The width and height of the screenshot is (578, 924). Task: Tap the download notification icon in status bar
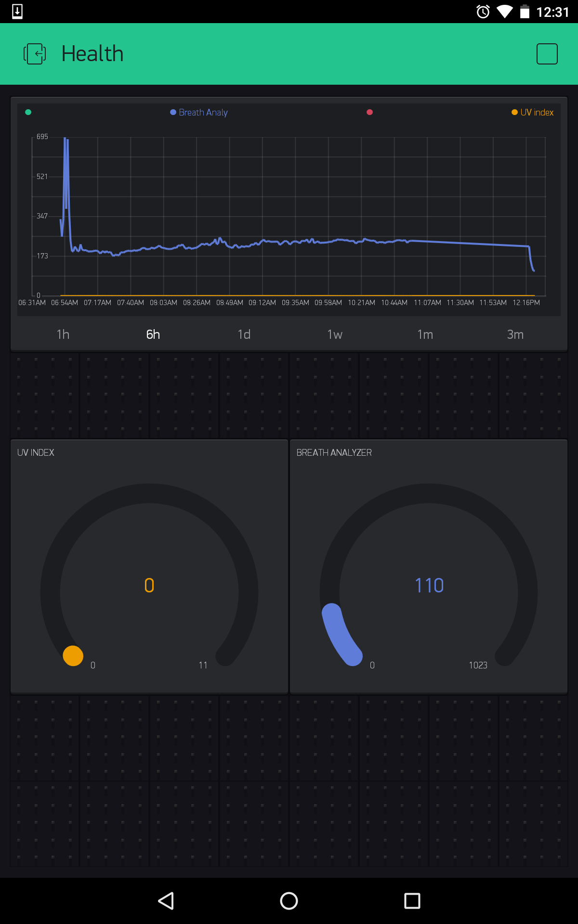(17, 12)
